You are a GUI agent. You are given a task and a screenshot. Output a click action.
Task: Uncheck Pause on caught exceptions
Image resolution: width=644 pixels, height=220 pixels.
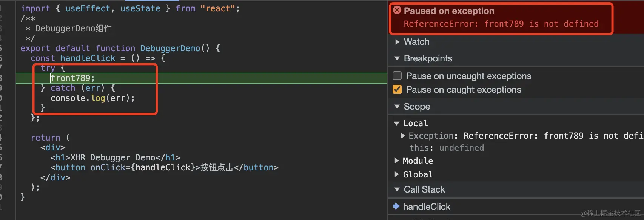pyautogui.click(x=397, y=90)
